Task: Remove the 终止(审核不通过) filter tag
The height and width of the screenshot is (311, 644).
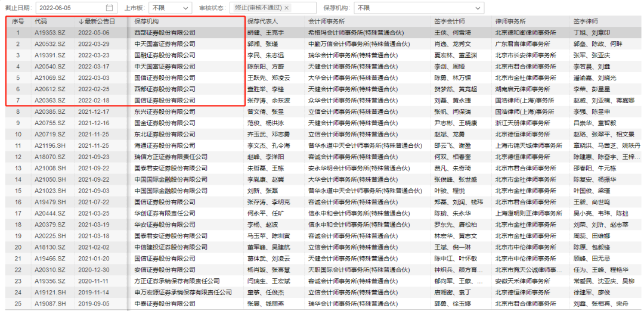Action: click(287, 8)
